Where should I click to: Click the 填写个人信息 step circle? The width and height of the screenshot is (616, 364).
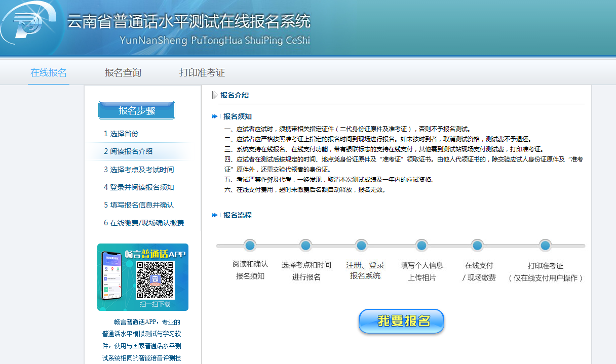(x=421, y=246)
